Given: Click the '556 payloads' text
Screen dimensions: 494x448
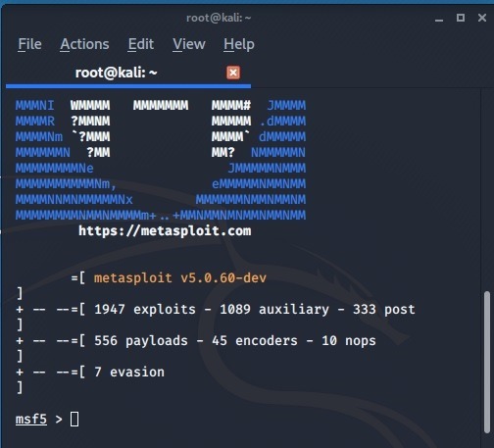Looking at the screenshot, I should pos(141,341).
